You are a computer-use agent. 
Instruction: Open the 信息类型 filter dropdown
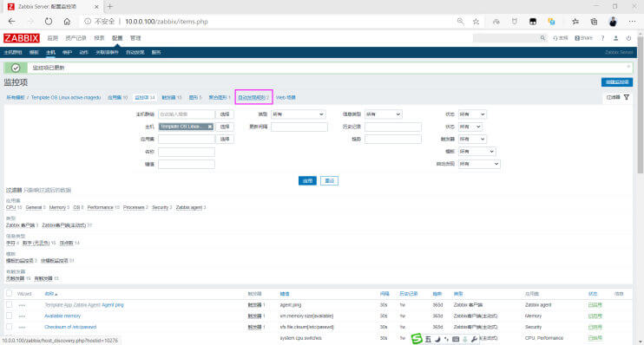click(x=384, y=114)
